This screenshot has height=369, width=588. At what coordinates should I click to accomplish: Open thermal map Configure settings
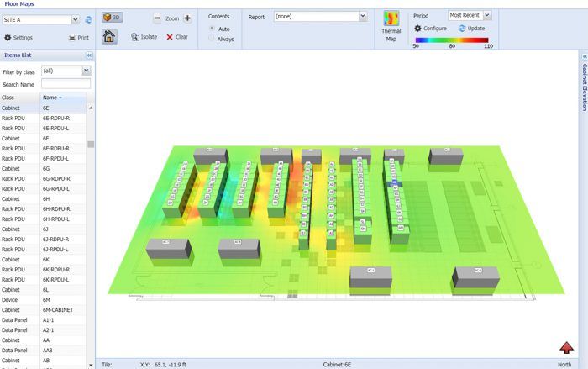point(430,28)
